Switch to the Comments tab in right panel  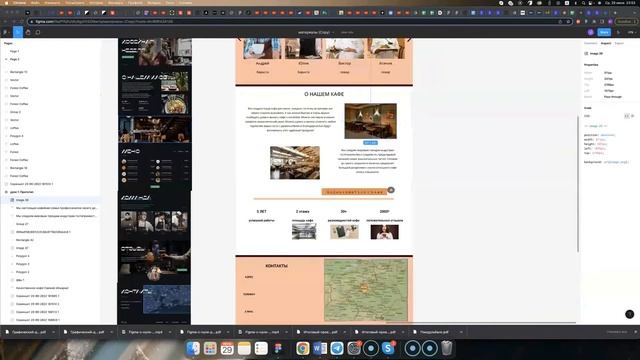tap(591, 43)
